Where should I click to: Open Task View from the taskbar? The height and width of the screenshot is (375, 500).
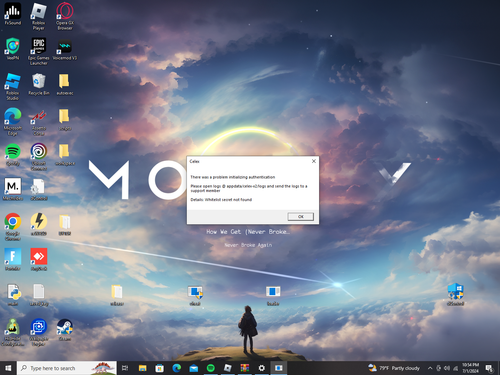click(125, 368)
